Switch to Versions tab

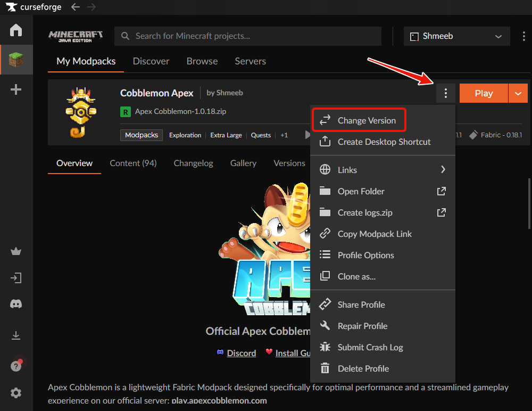pos(289,163)
